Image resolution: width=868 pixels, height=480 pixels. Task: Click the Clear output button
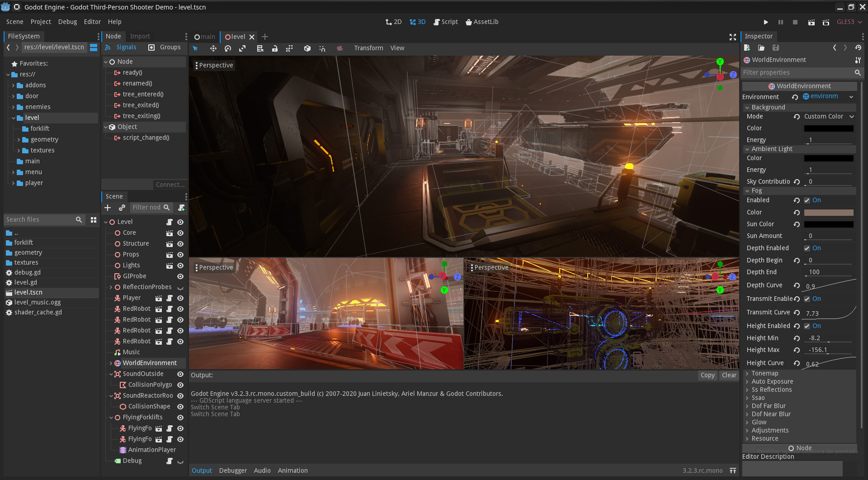[x=729, y=375]
